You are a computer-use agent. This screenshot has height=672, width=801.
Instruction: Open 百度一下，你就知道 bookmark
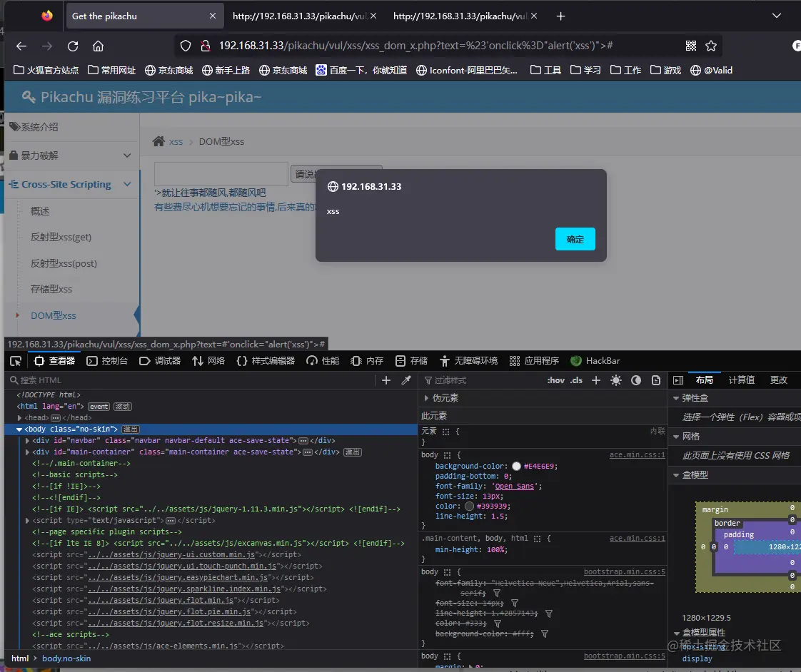(x=361, y=70)
